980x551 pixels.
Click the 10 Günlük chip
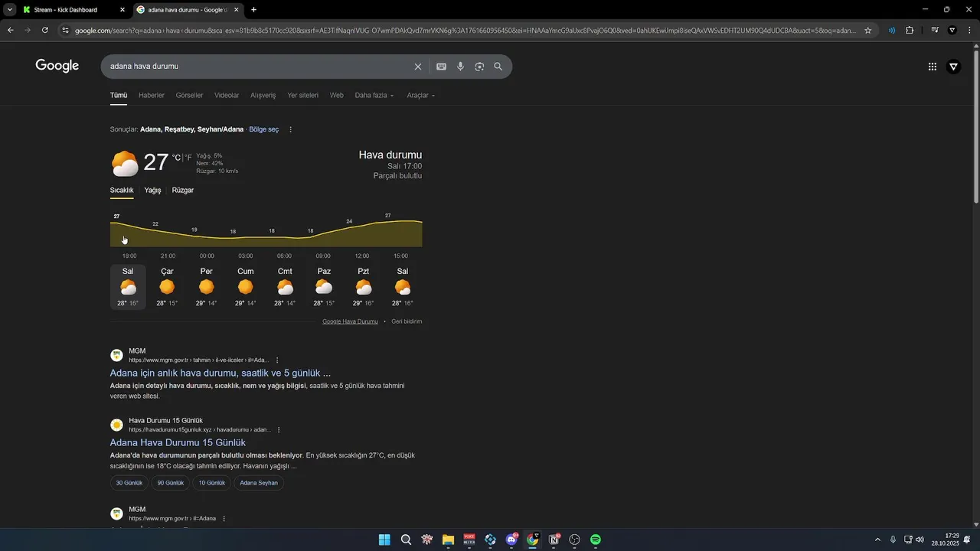click(x=212, y=483)
